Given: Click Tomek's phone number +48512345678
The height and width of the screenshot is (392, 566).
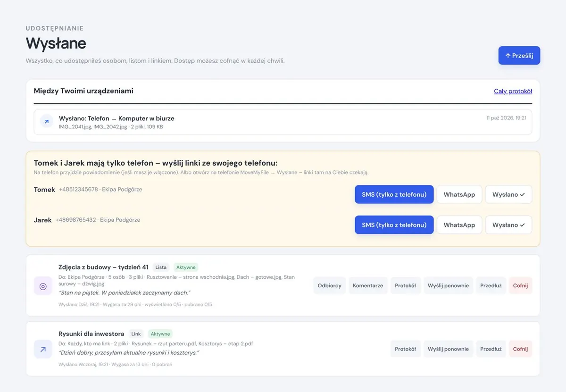Looking at the screenshot, I should click(x=78, y=190).
